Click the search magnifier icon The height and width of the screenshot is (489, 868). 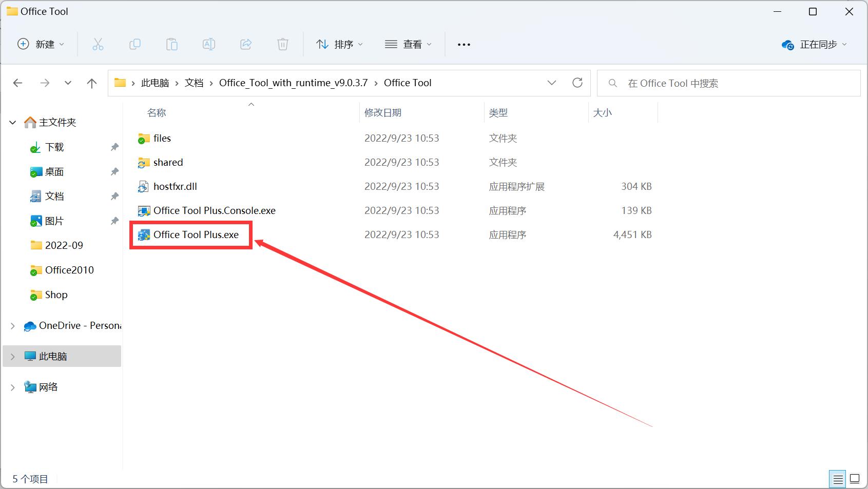pyautogui.click(x=612, y=83)
